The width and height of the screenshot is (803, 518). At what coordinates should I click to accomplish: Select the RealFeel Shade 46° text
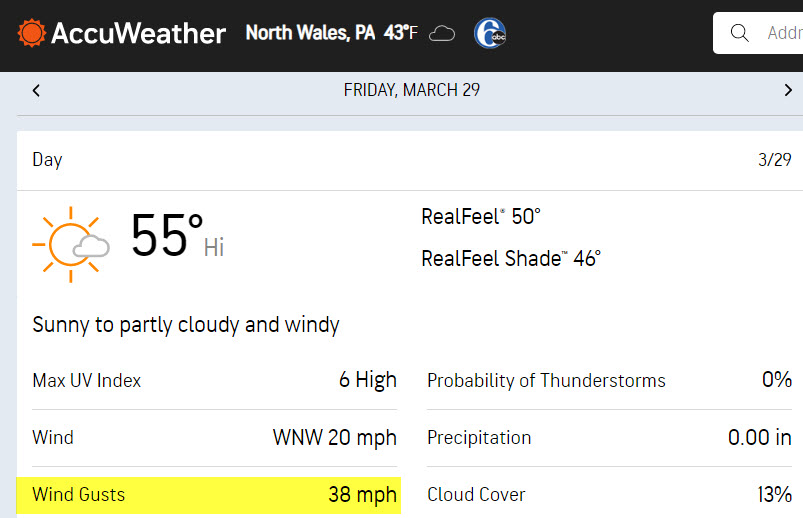point(511,258)
